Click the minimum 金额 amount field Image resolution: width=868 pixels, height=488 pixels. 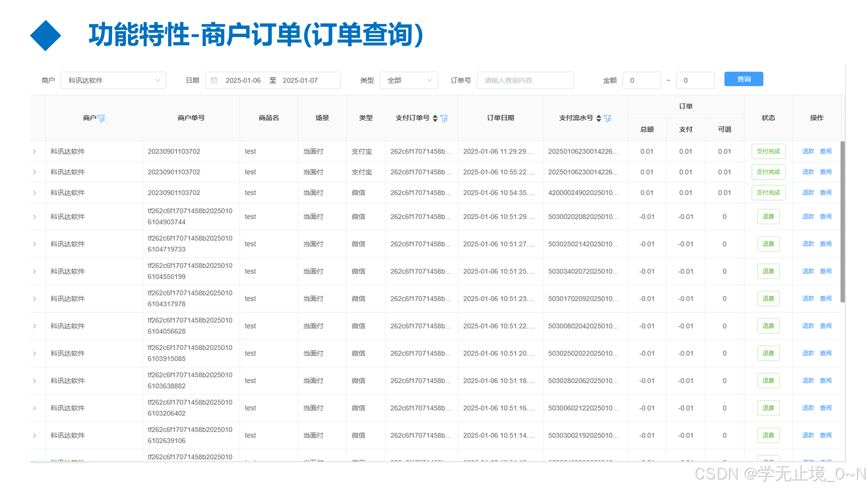642,80
